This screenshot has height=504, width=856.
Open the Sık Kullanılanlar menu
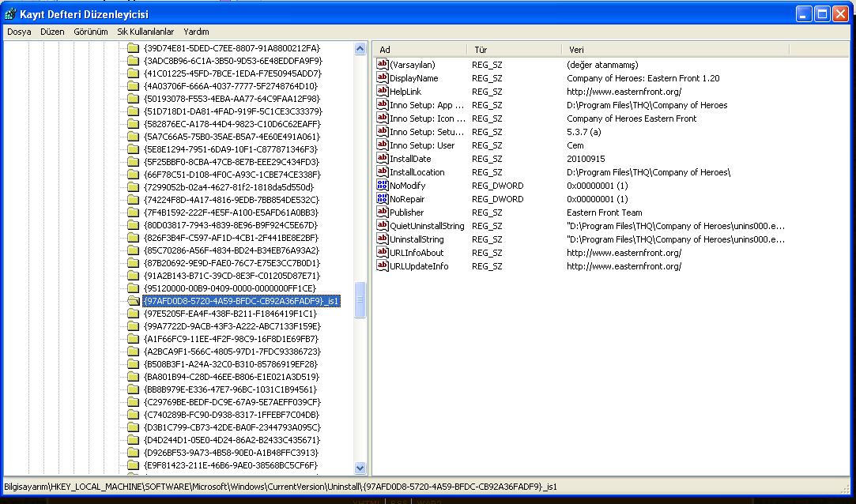point(145,32)
